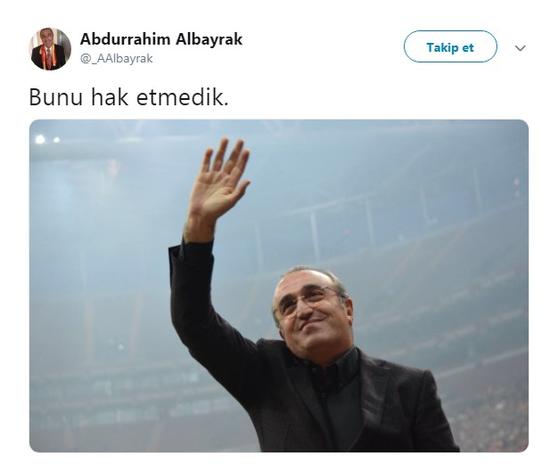This screenshot has height=464, width=550.
Task: Click the waving hand in the photo
Action: 219,182
